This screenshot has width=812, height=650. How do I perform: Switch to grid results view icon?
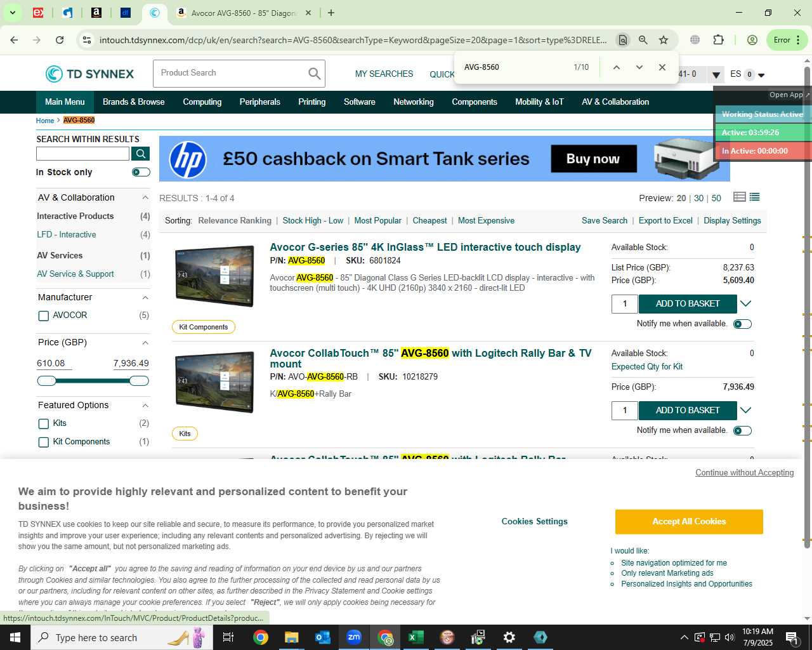pyautogui.click(x=740, y=197)
